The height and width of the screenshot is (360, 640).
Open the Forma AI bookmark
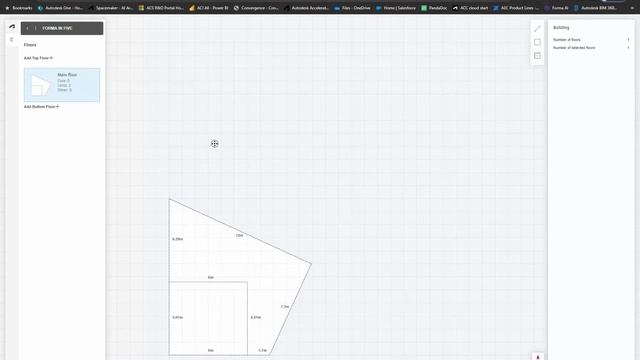(x=556, y=8)
